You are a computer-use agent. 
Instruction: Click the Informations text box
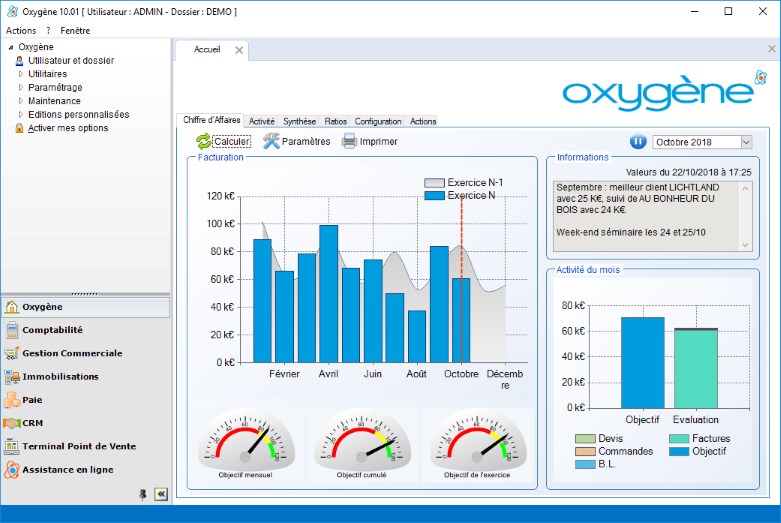point(652,216)
